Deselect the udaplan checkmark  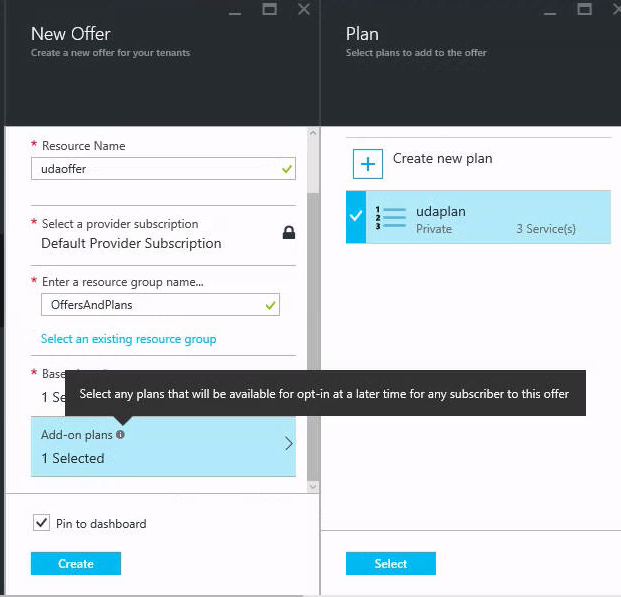356,216
